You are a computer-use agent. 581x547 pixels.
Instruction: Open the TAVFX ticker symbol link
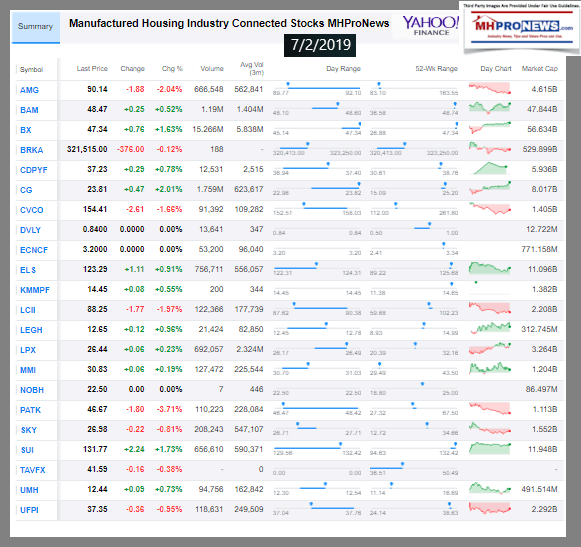click(x=33, y=470)
